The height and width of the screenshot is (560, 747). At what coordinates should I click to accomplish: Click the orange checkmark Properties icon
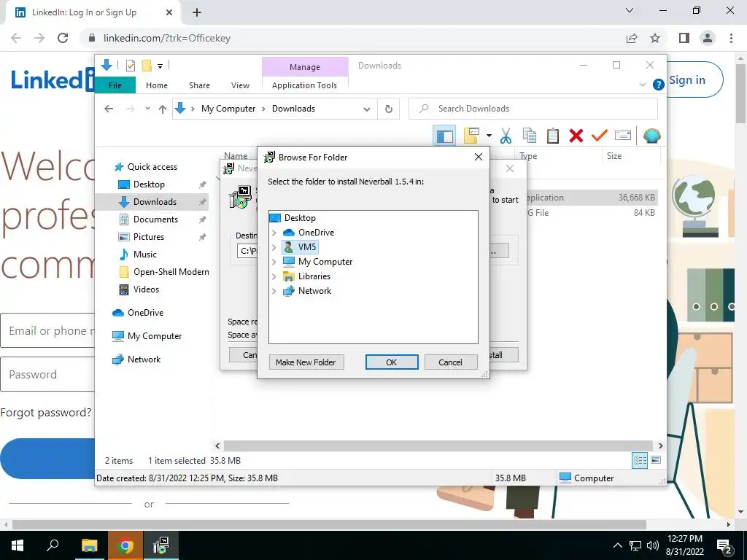[600, 136]
